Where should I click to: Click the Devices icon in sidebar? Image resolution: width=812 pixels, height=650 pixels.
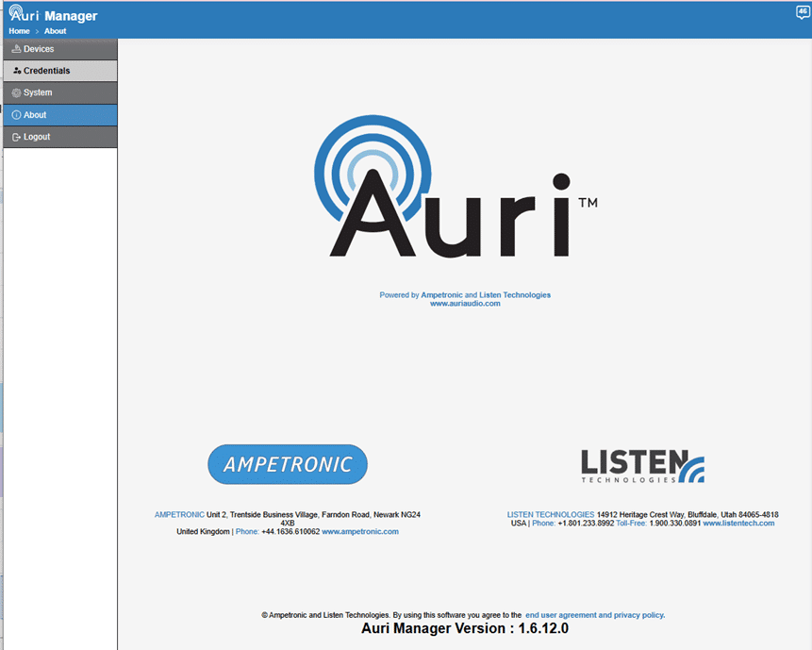pyautogui.click(x=16, y=49)
